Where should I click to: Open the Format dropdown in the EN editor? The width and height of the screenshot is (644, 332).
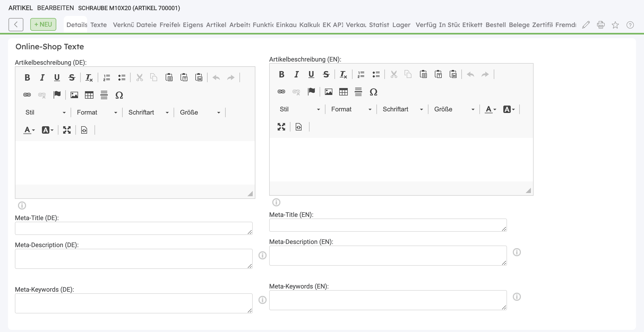point(351,109)
